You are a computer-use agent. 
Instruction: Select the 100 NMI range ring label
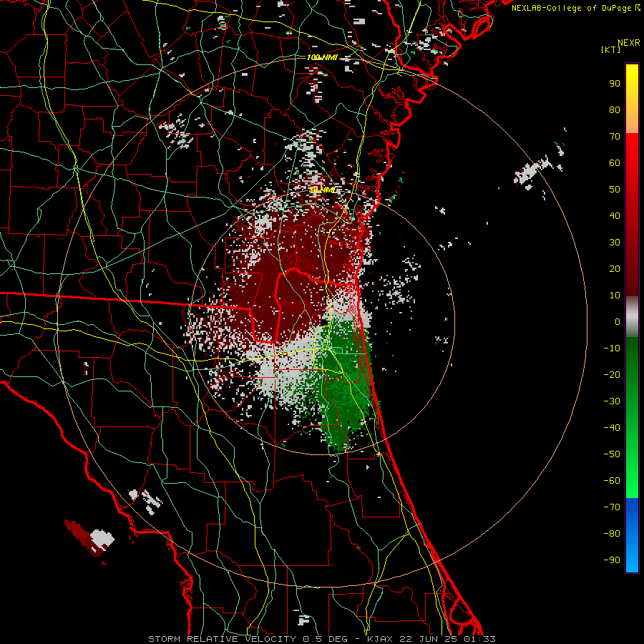tap(322, 57)
